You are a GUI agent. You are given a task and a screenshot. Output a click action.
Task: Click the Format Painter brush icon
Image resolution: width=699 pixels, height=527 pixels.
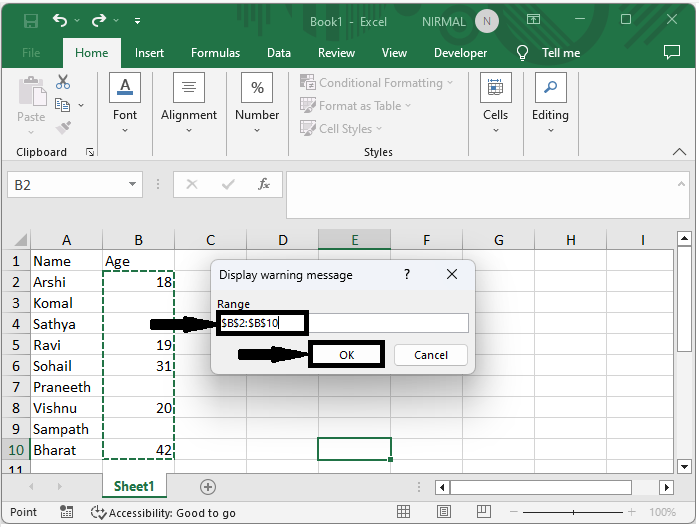(x=63, y=127)
